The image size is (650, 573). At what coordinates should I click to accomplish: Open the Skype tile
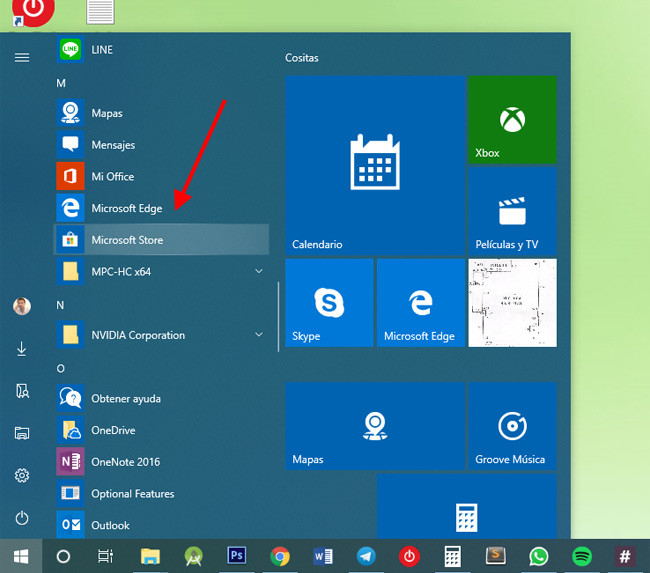329,303
